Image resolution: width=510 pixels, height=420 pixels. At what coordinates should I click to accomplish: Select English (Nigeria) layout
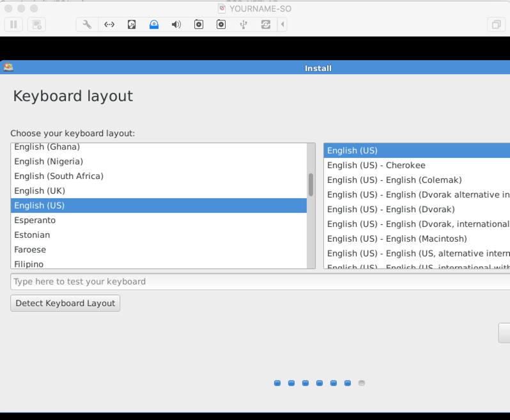pos(158,161)
